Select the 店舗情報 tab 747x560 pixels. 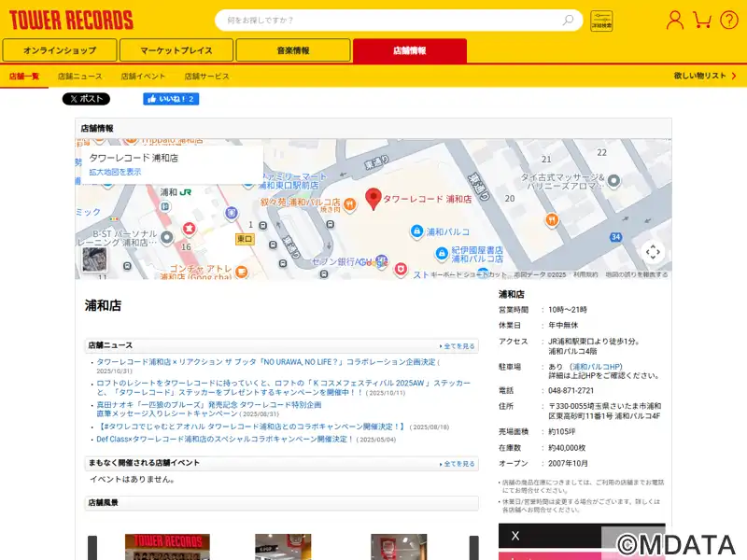pos(410,50)
